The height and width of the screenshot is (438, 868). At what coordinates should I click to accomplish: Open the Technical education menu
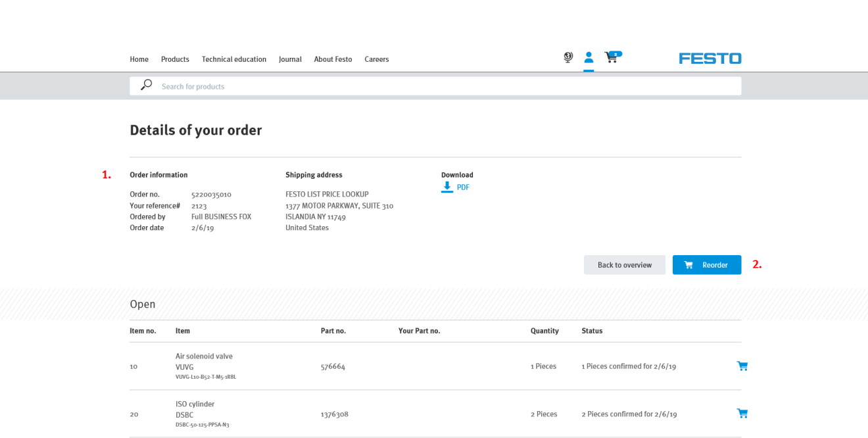(x=234, y=59)
